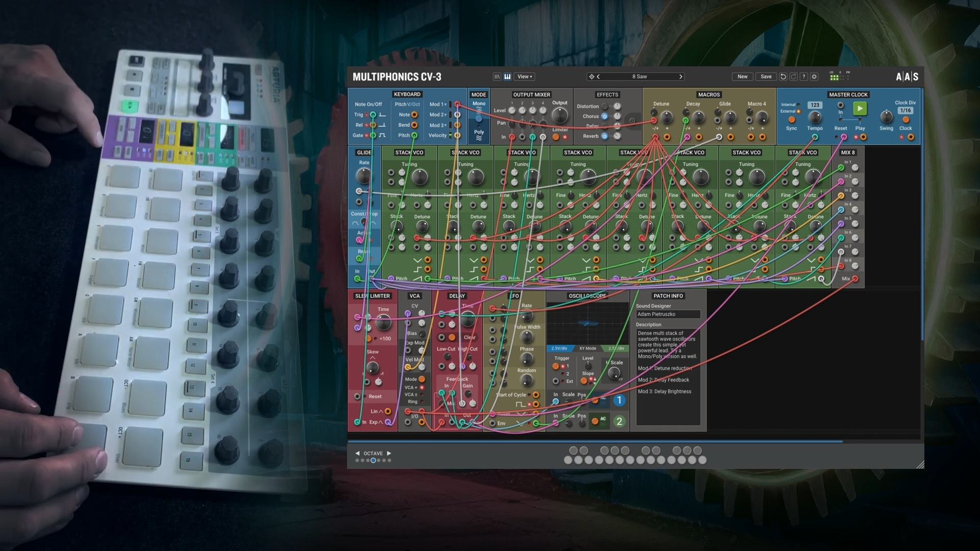Click the Save button
This screenshot has width=980, height=551.
766,77
